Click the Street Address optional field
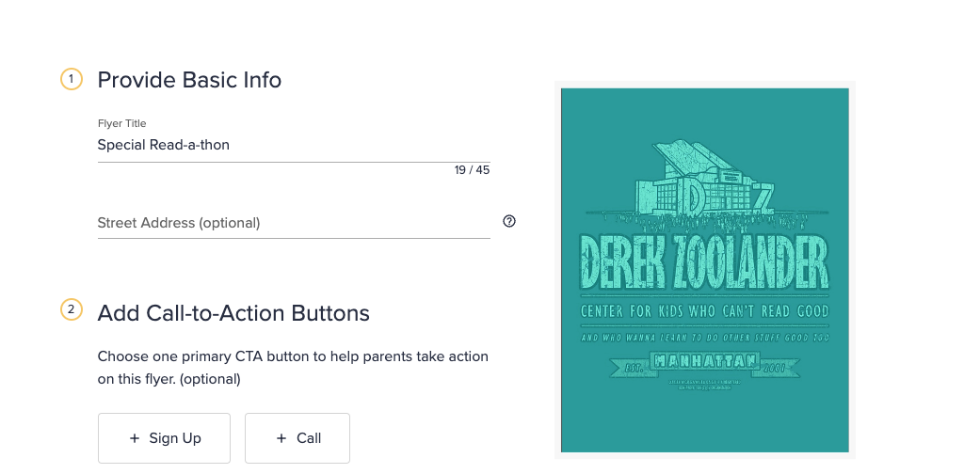The width and height of the screenshot is (980, 474). [293, 223]
